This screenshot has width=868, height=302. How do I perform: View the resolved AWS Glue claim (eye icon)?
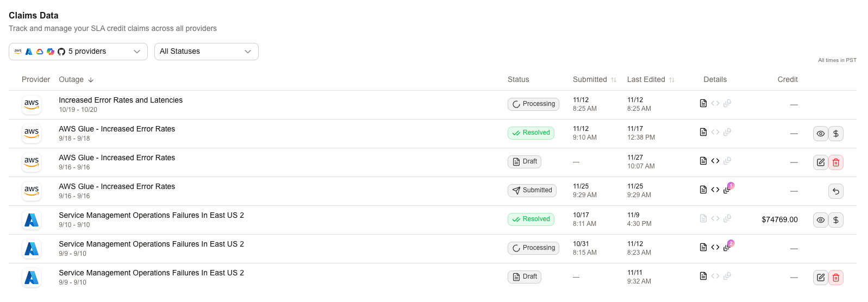pos(820,134)
